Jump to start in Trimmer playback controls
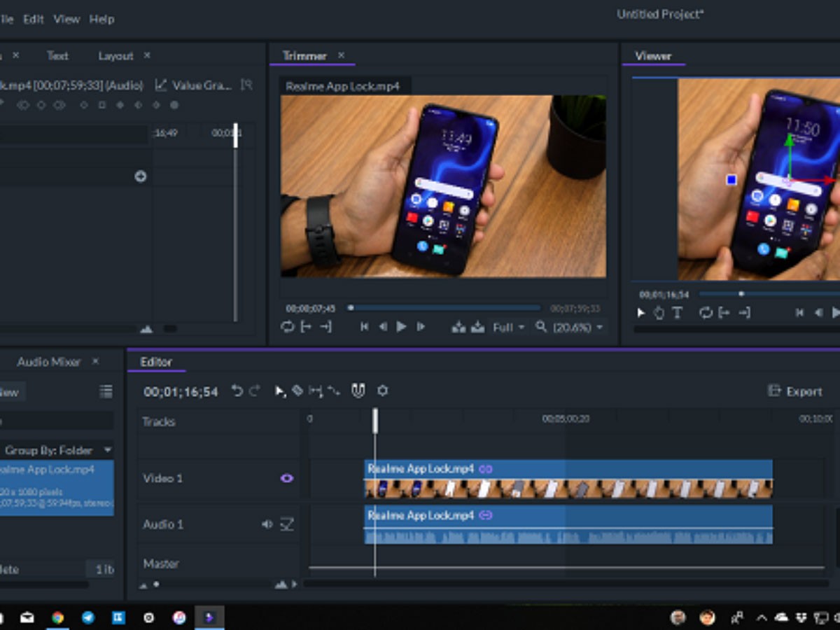 pos(364,326)
